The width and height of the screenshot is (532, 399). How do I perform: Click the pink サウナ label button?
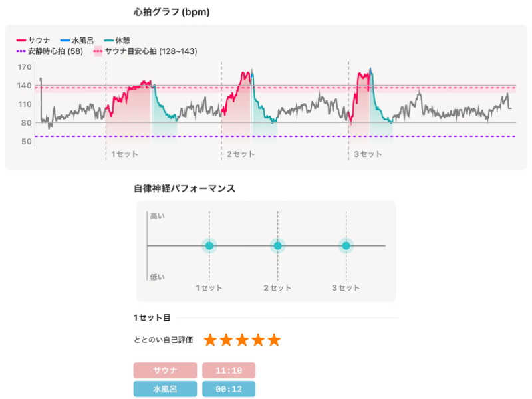click(165, 370)
